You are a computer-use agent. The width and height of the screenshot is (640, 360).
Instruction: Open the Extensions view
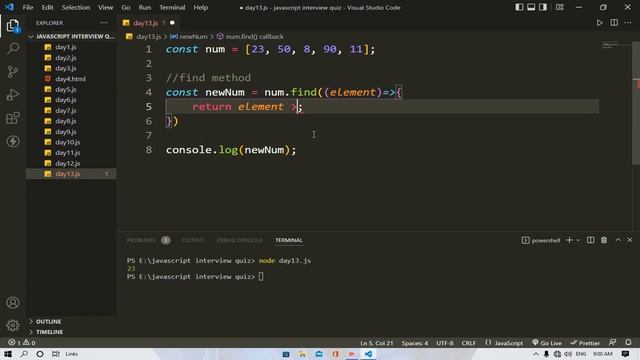coord(13,118)
